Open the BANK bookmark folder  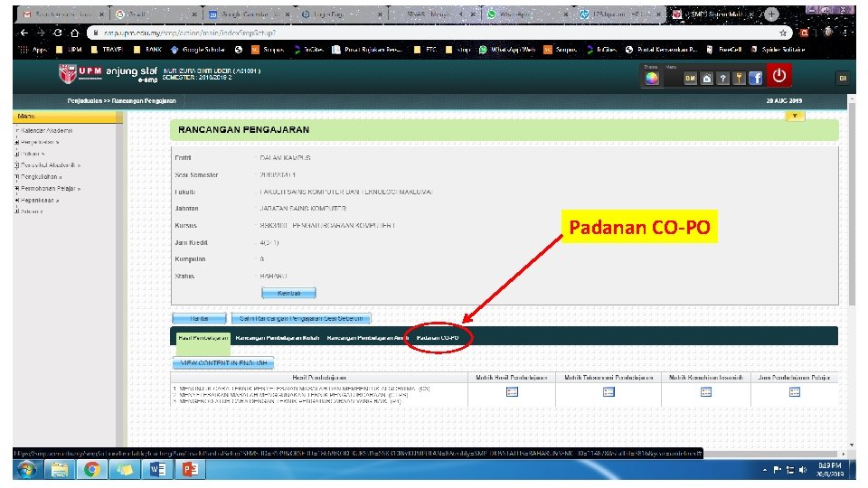[147, 50]
